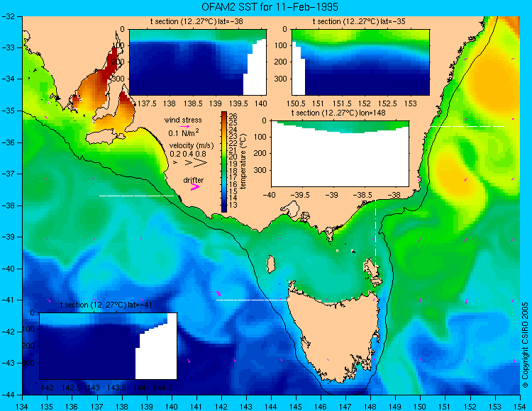Click Kangaroo Island off South Australia

click(104, 137)
